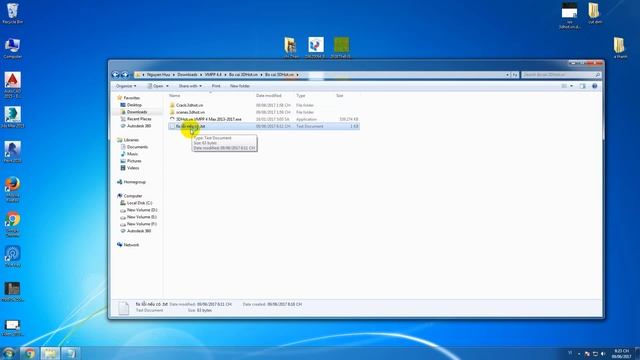Open the Organize dropdown menu
This screenshot has height=360, width=640.
coord(126,86)
